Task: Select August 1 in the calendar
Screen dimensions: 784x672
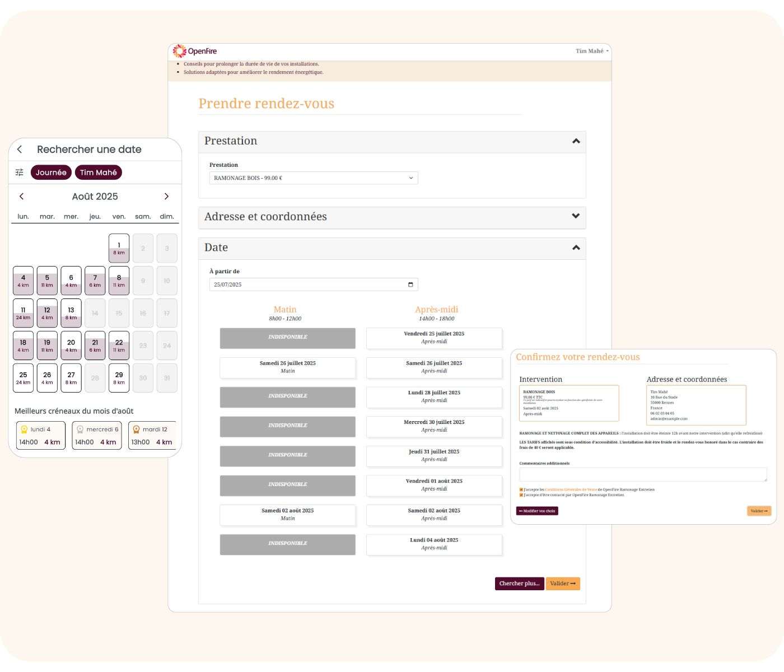Action: coord(119,249)
